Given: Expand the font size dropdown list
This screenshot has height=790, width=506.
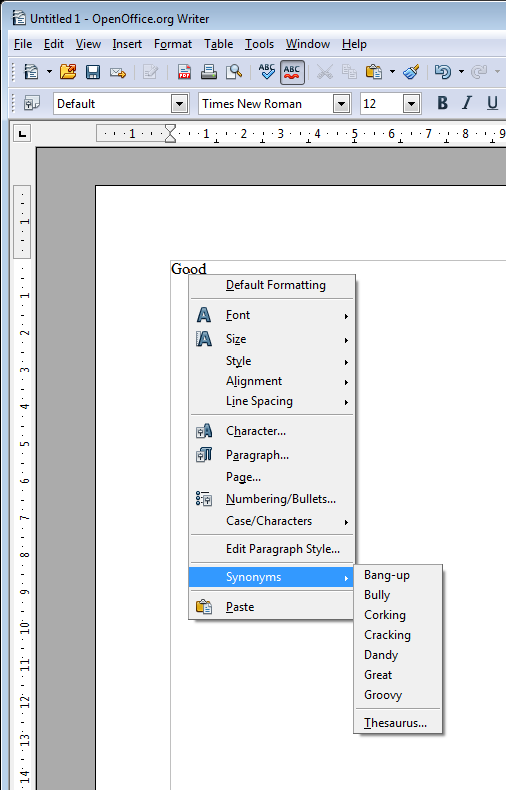Looking at the screenshot, I should coord(411,104).
